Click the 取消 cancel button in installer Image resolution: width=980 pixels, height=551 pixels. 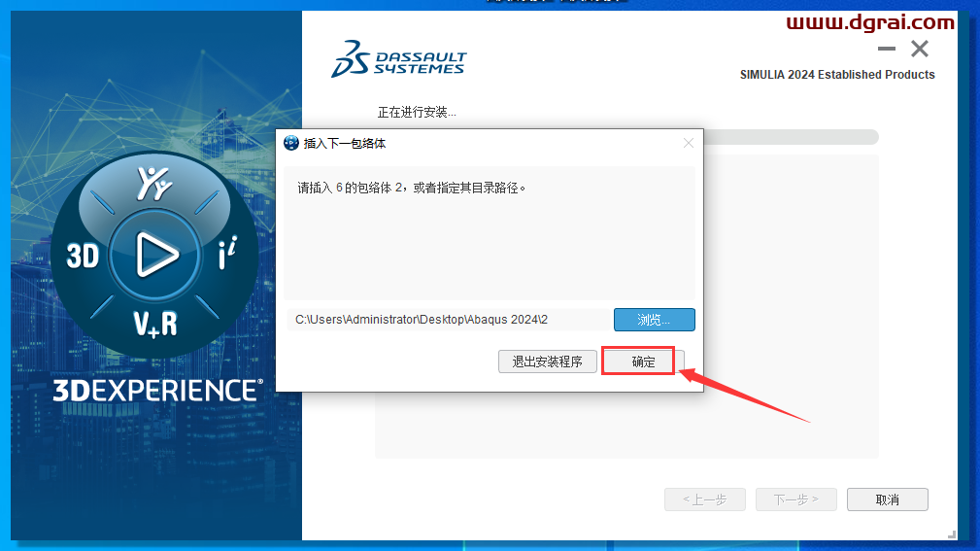pos(887,499)
